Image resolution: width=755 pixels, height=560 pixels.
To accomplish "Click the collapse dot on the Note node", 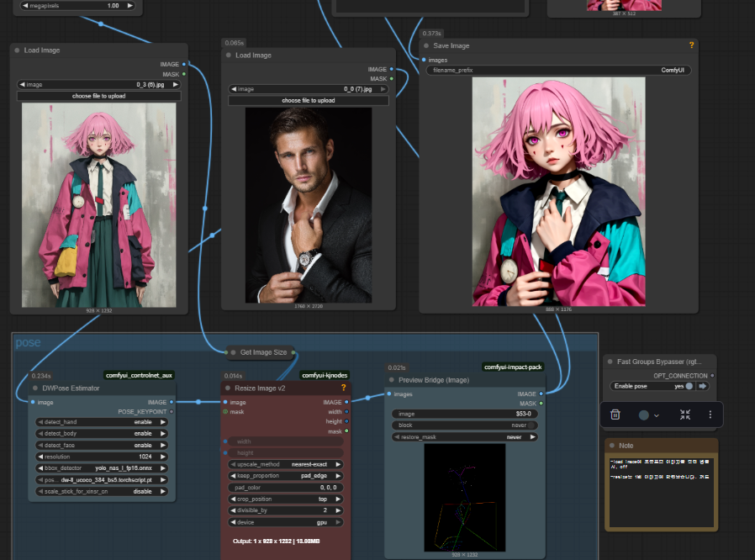I will (x=611, y=445).
